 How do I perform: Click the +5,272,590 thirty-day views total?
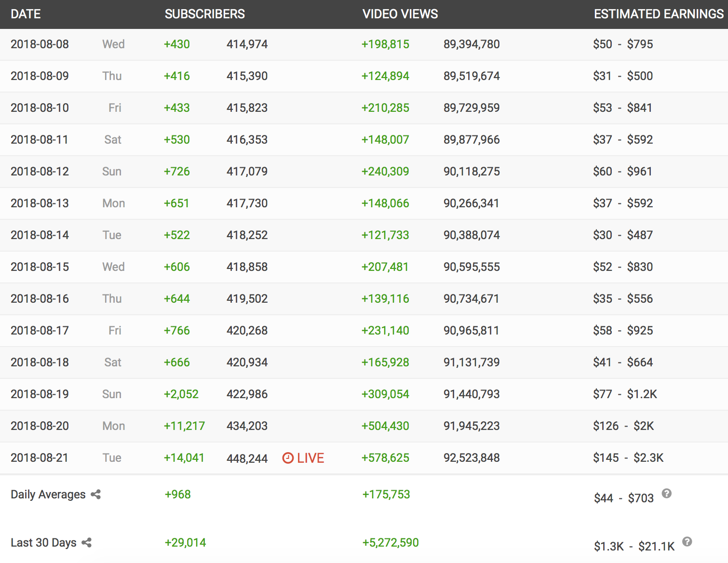(391, 543)
